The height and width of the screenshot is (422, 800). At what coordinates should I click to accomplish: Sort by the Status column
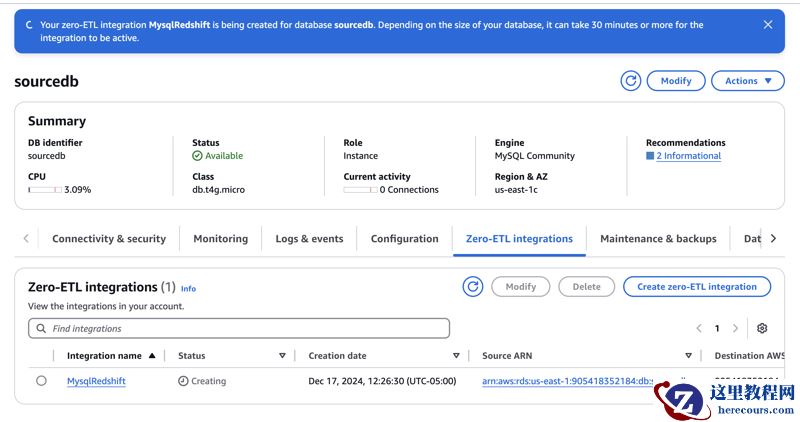click(x=282, y=356)
